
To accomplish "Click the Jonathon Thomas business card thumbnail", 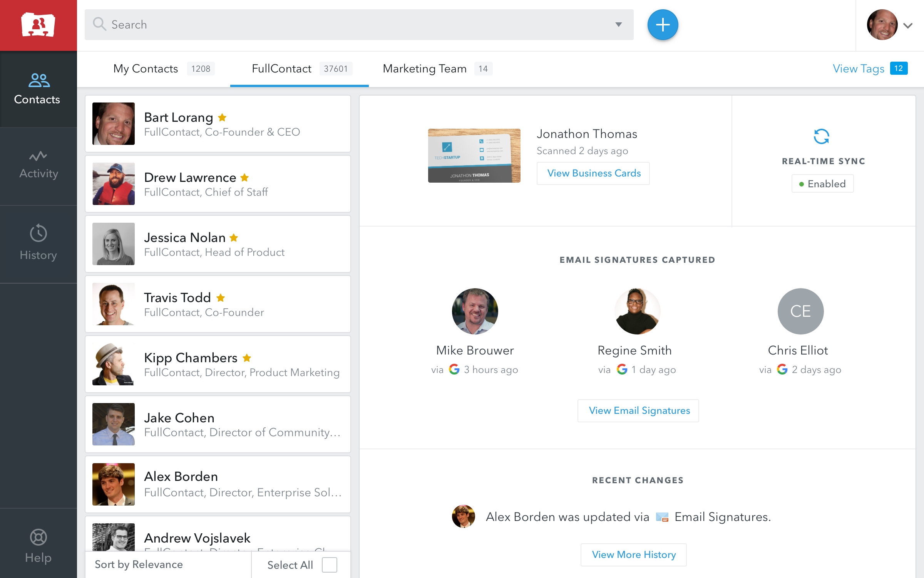I will (474, 156).
